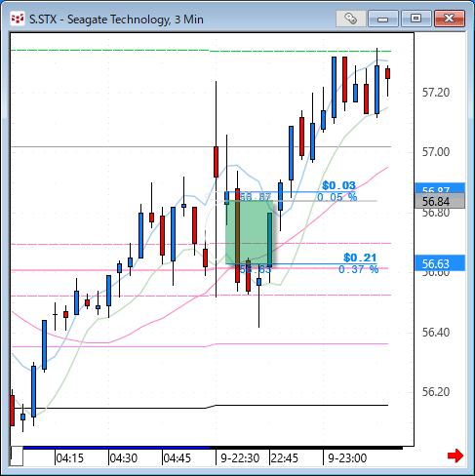Click the blue horizontal scrollbar at chart bottom
Viewport: 475px width, 476px height.
tap(116, 448)
